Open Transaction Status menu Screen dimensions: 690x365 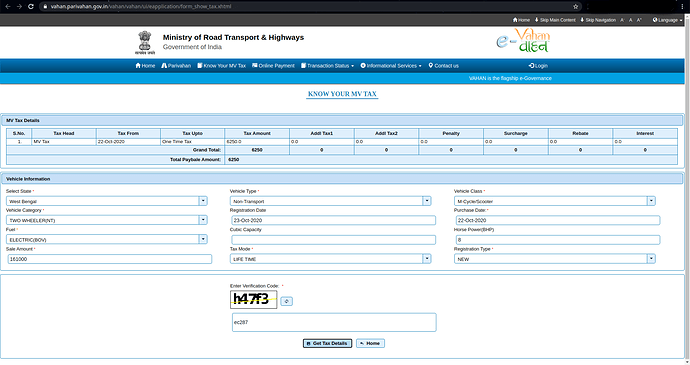coord(327,66)
